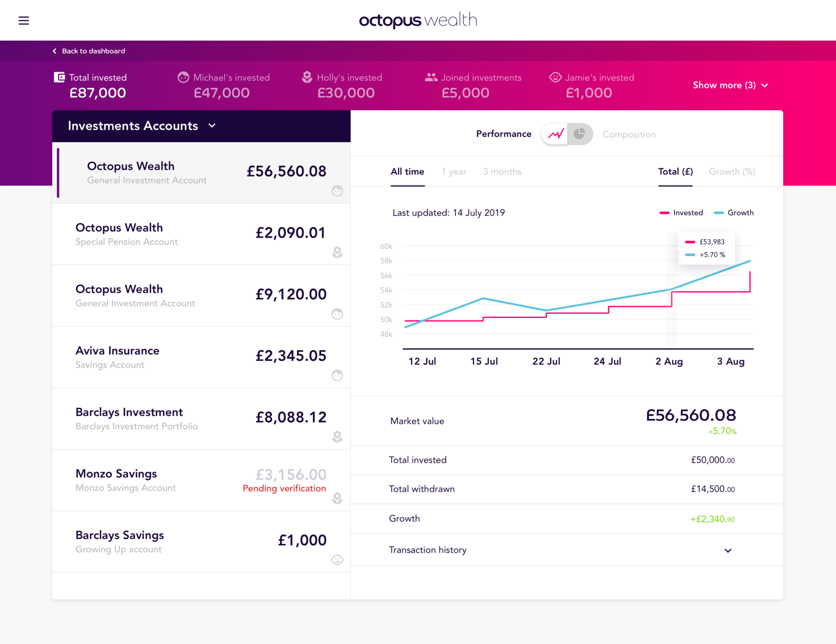Select the 3 months tab

pyautogui.click(x=502, y=171)
